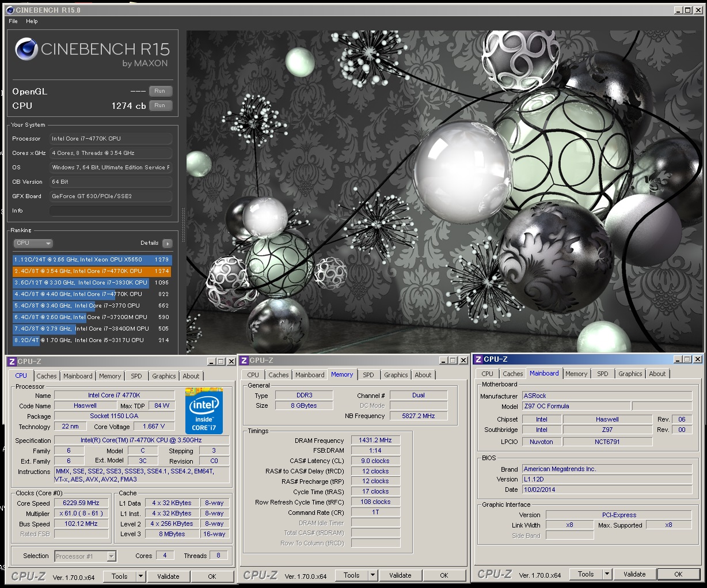The width and height of the screenshot is (707, 588).
Task: Expand Tools arrow in right CPU-Z window
Action: pyautogui.click(x=607, y=574)
